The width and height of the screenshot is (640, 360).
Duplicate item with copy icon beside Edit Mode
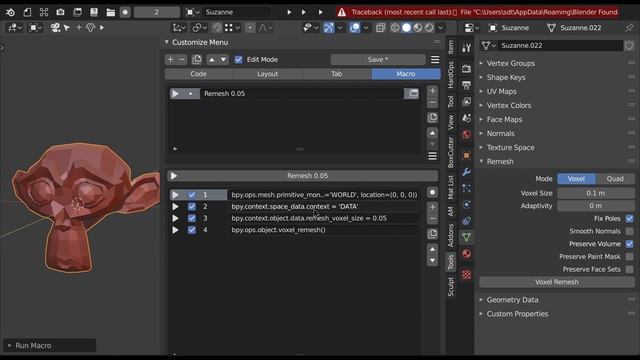(197, 60)
